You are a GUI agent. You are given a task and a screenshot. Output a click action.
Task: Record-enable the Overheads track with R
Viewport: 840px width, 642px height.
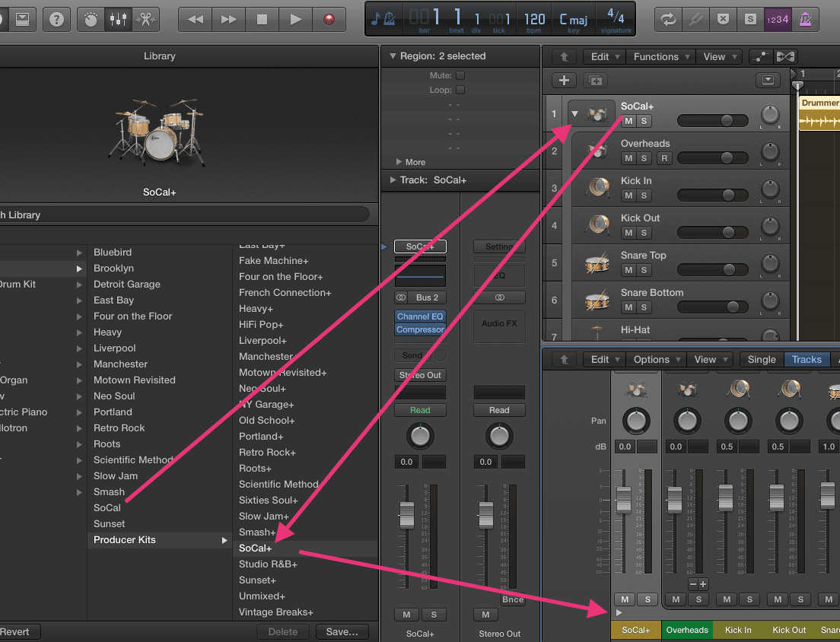click(664, 158)
